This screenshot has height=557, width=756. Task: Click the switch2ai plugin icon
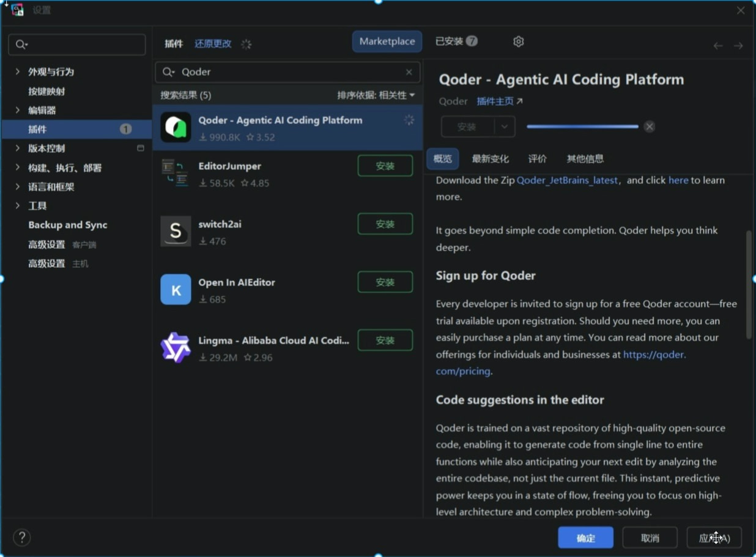[176, 231]
